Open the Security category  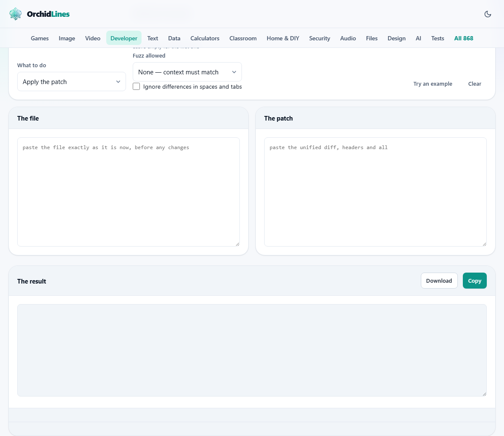click(320, 38)
